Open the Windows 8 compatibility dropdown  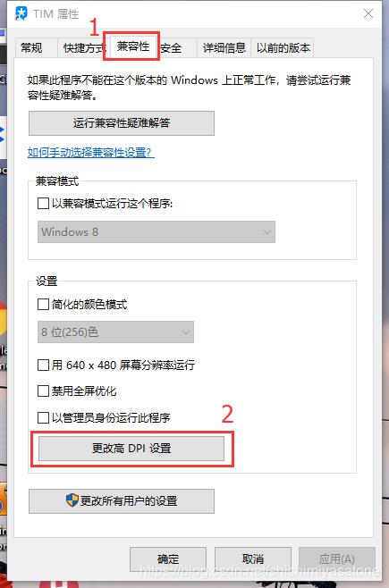click(x=156, y=232)
